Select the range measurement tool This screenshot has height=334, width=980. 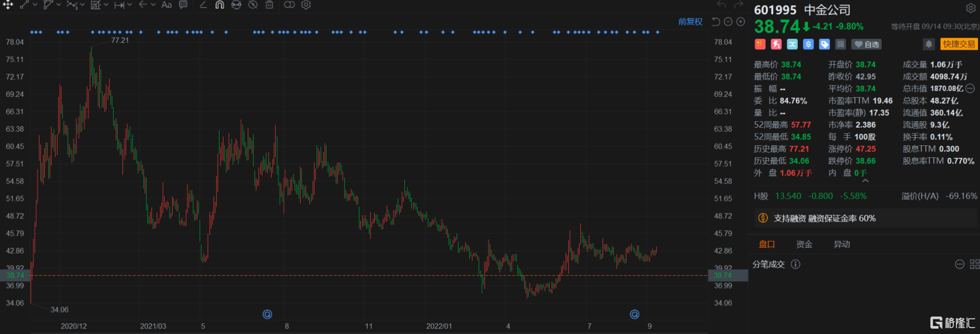[x=119, y=5]
